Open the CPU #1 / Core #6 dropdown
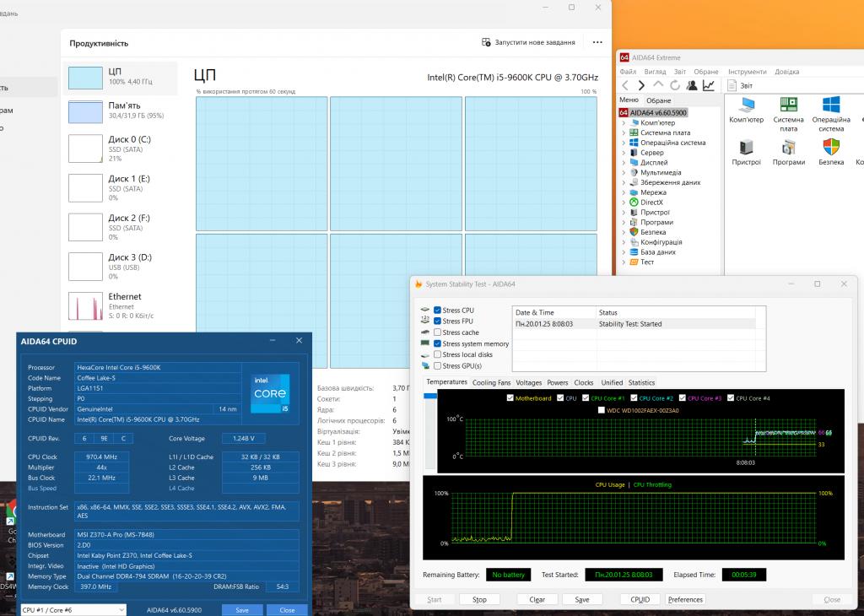Viewport: 864px width, 616px height. click(73, 610)
